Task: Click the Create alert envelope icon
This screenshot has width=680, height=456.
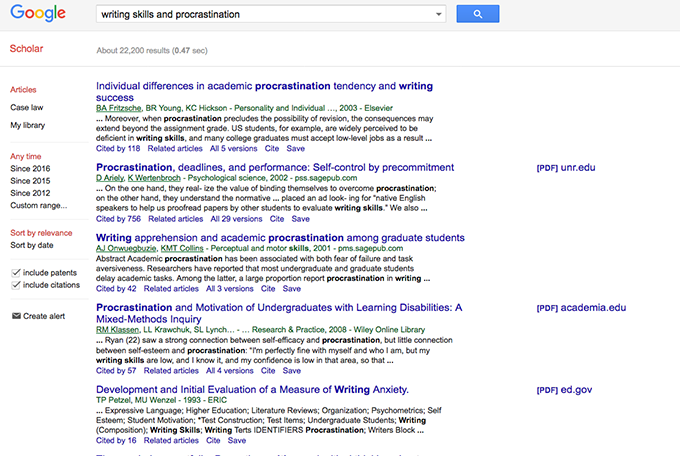Action: click(16, 316)
